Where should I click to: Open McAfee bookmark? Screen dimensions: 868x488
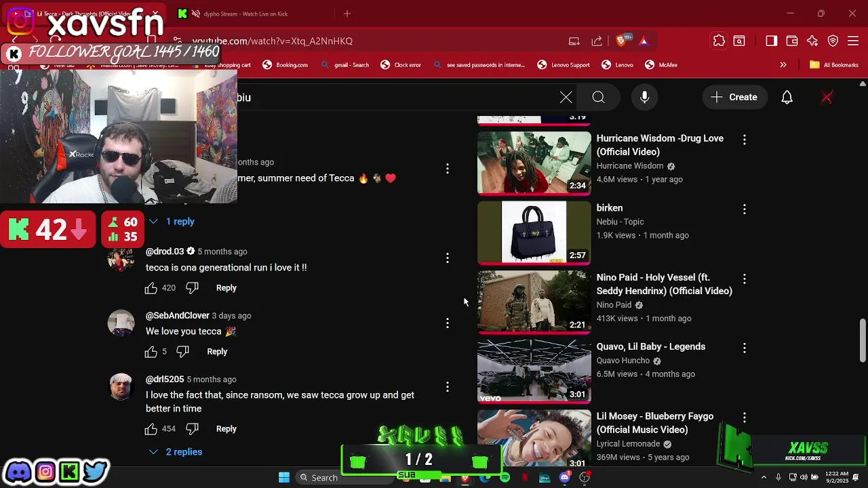click(661, 65)
